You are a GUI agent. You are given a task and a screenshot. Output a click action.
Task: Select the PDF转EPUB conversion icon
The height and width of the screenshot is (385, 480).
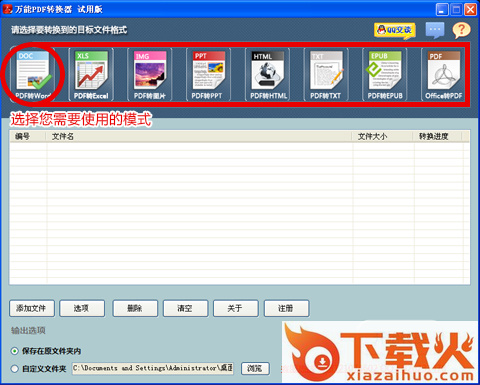coord(385,74)
